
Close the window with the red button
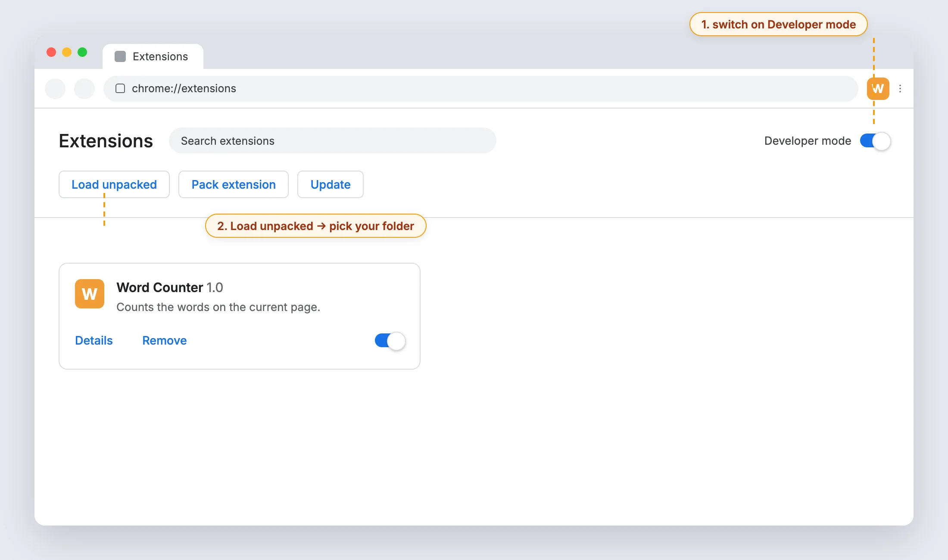(51, 52)
